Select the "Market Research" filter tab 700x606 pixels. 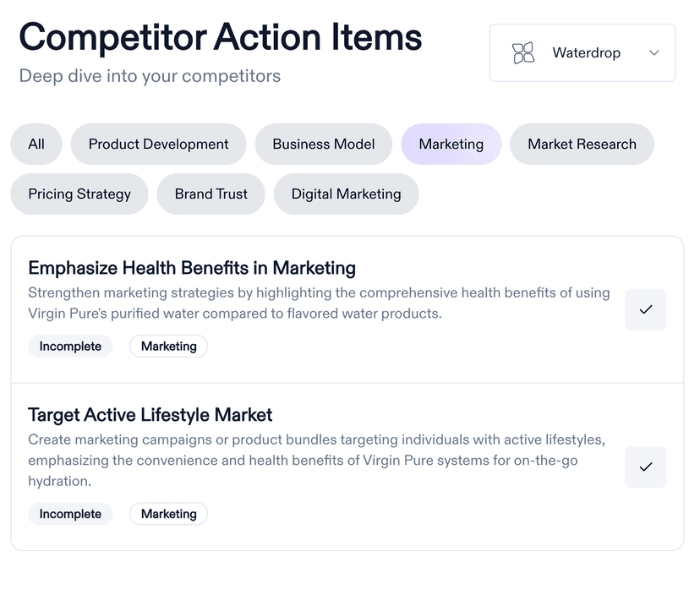coord(581,144)
